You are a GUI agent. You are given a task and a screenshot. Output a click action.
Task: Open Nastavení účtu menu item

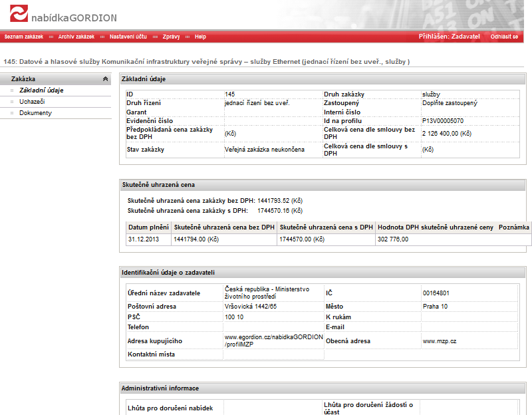(x=128, y=37)
